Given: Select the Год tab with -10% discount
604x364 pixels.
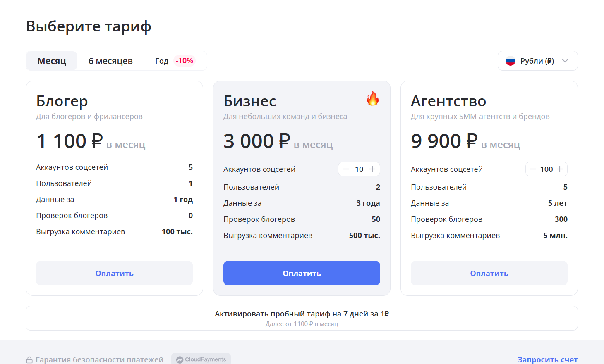Looking at the screenshot, I should tap(161, 61).
